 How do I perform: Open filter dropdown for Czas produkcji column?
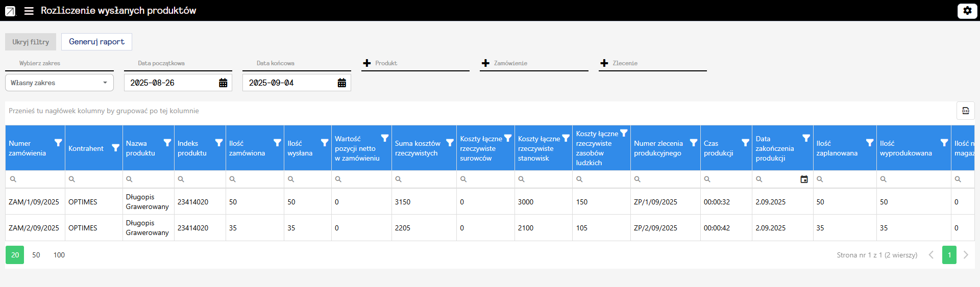coord(745,143)
